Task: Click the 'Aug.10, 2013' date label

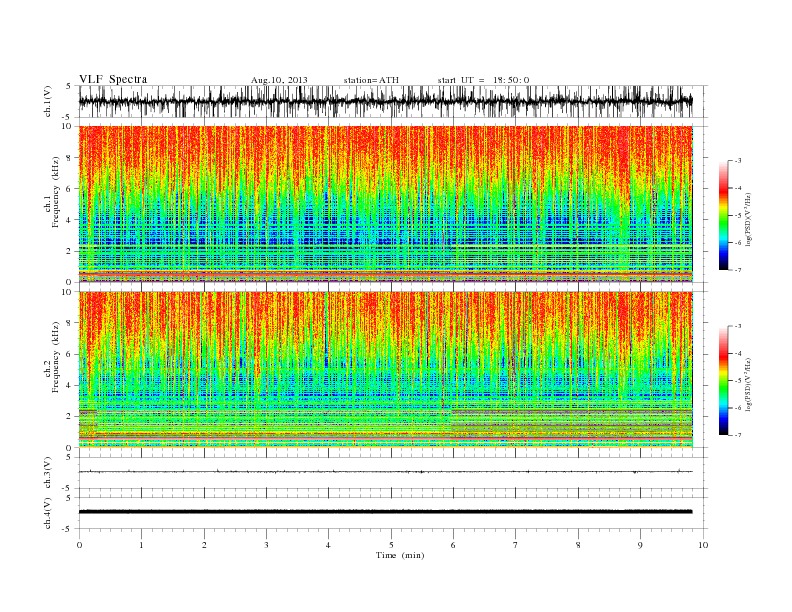Action: 279,80
